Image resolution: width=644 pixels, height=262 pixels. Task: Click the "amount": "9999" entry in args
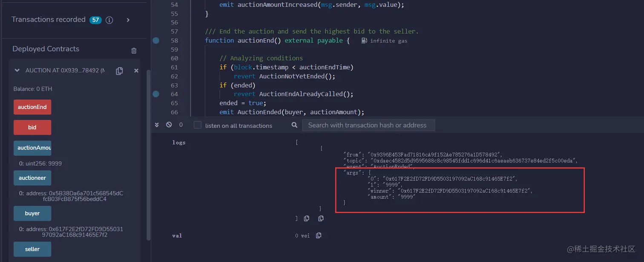pyautogui.click(x=392, y=197)
